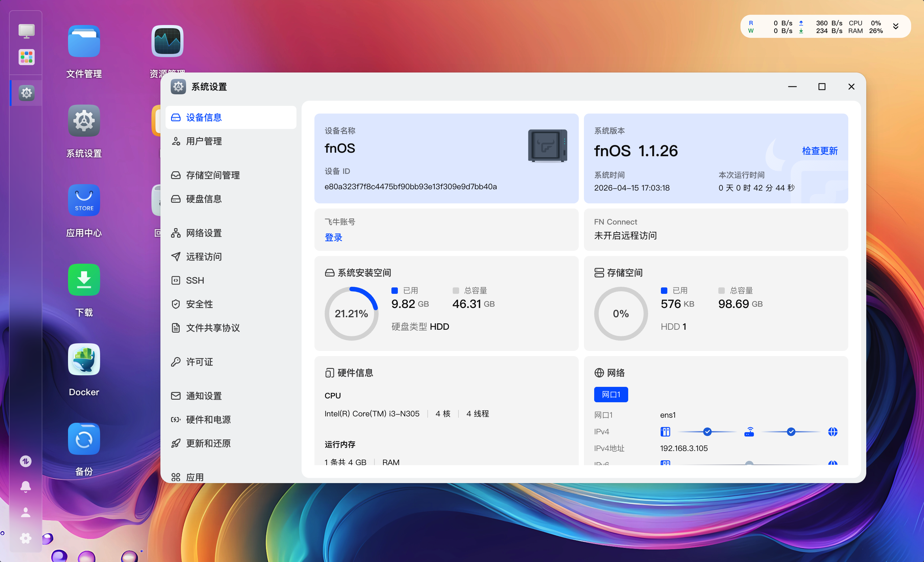Open the 下载 download app icon

tap(84, 280)
